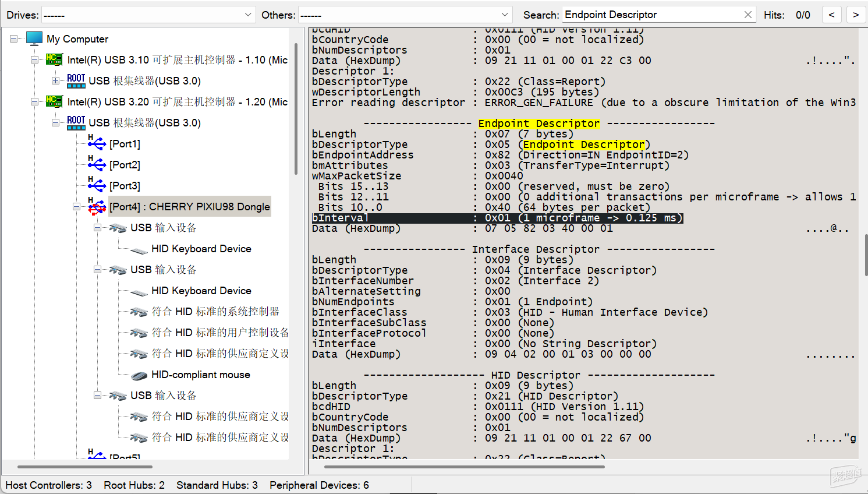
Task: Click the ERROR_GEN_FAILURE line
Action: (x=584, y=103)
